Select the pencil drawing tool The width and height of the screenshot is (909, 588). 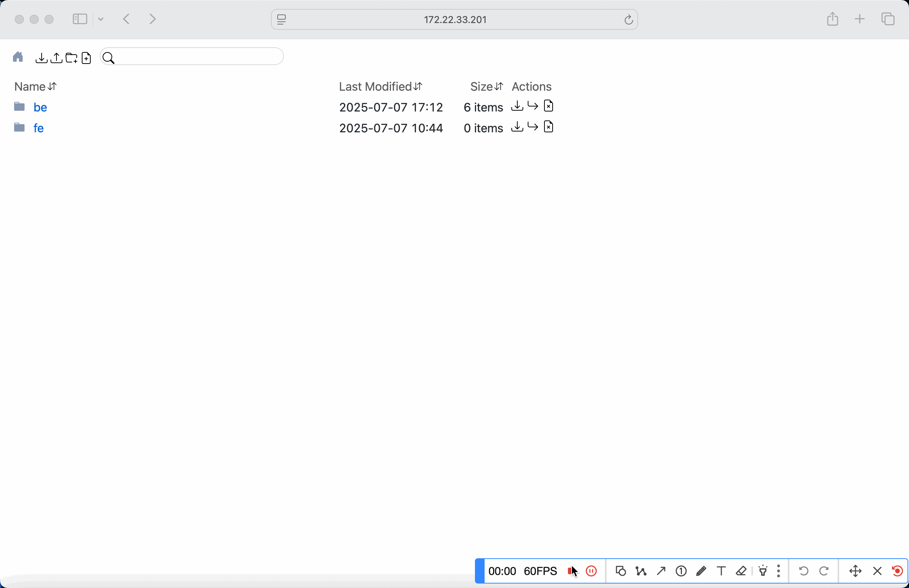[701, 571]
